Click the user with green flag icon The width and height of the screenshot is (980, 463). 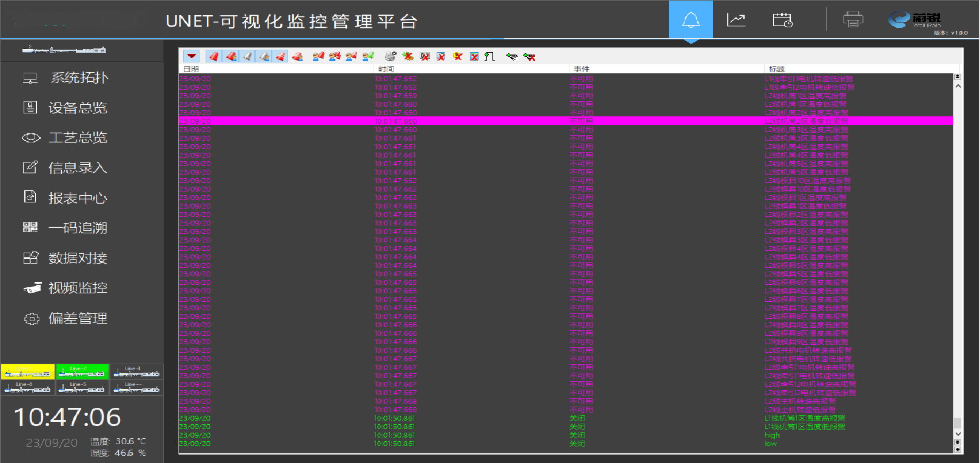coord(368,56)
